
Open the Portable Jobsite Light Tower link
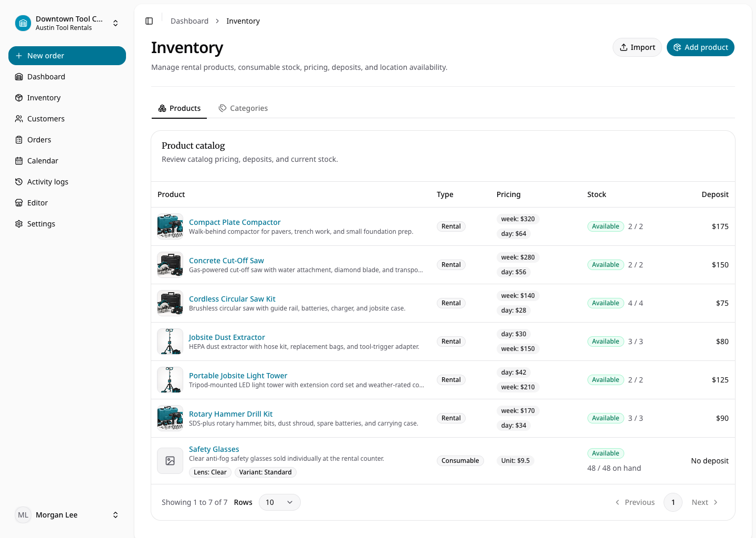[x=238, y=376]
